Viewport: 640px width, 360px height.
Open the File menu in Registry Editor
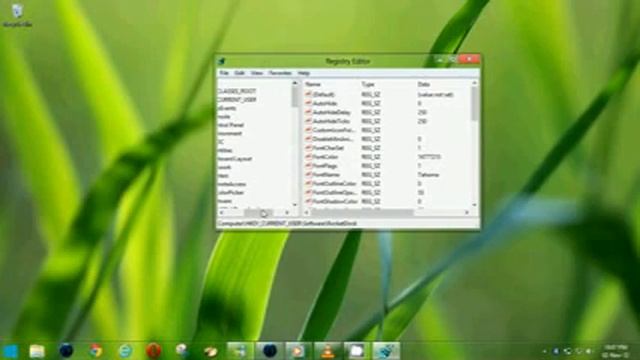click(224, 73)
